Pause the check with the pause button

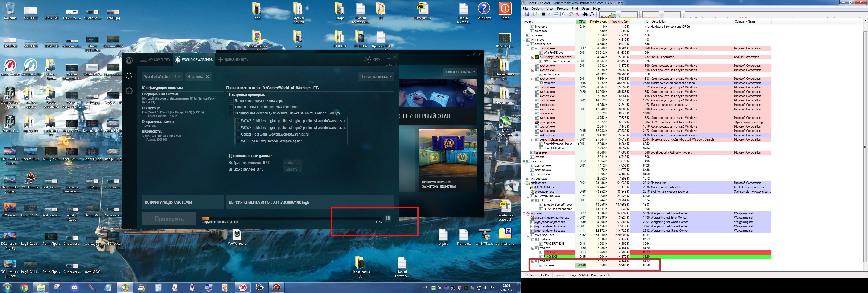point(388,218)
